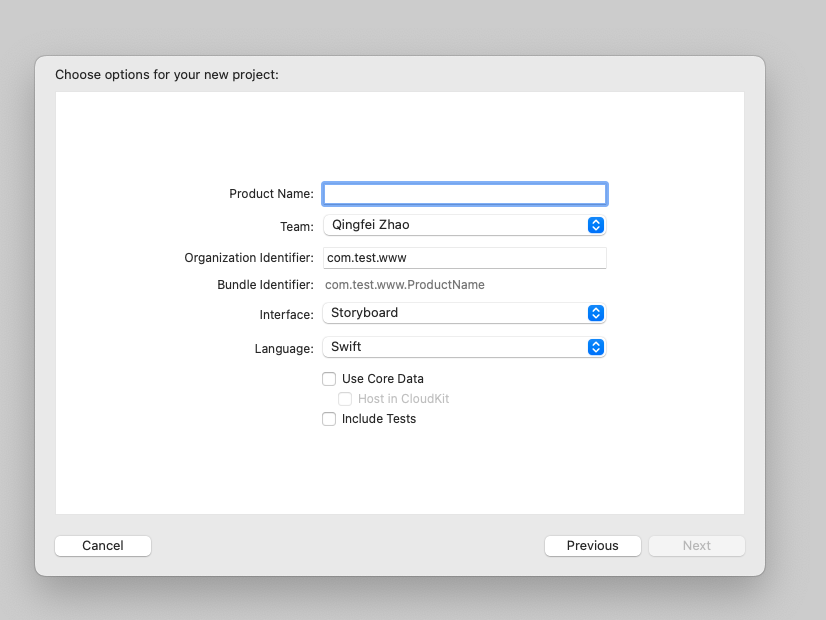
Task: Tick the Include Tests checkbox
Action: (x=329, y=419)
